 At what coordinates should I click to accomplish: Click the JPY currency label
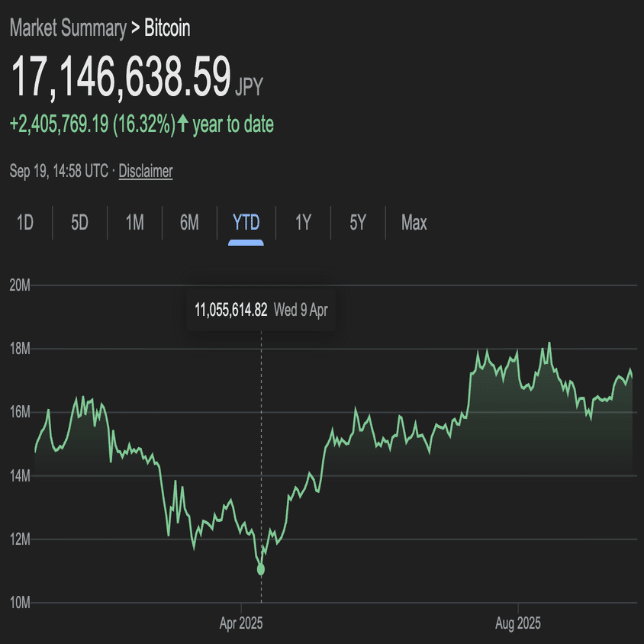coord(250,87)
